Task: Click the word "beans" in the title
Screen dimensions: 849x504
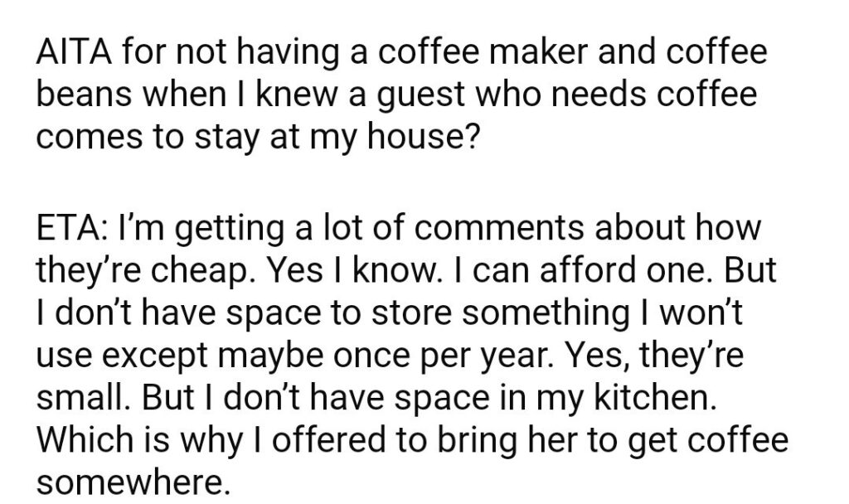Action: pyautogui.click(x=80, y=94)
